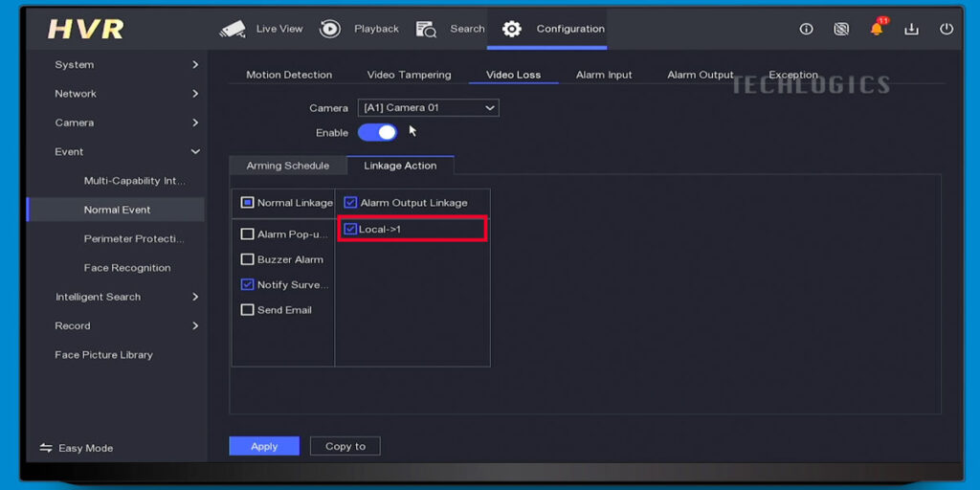Check the Buzzer Alarm checkbox
This screenshot has width=980, height=490.
[x=248, y=259]
